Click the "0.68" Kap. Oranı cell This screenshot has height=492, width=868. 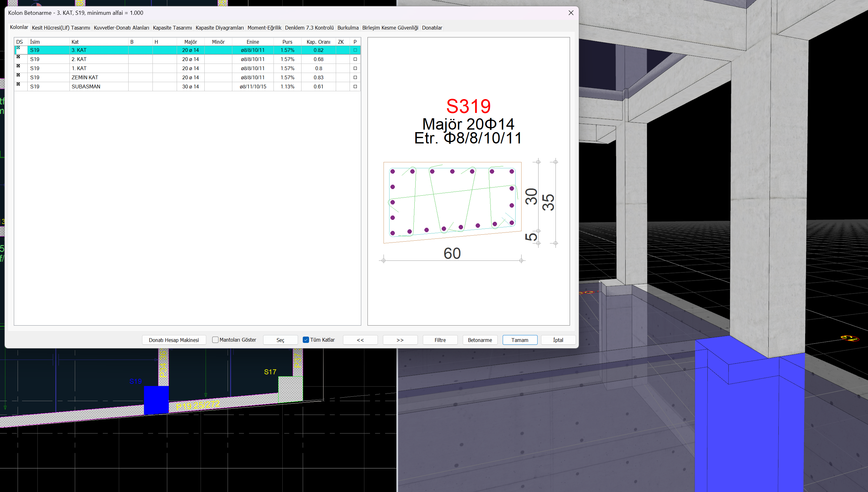[318, 59]
